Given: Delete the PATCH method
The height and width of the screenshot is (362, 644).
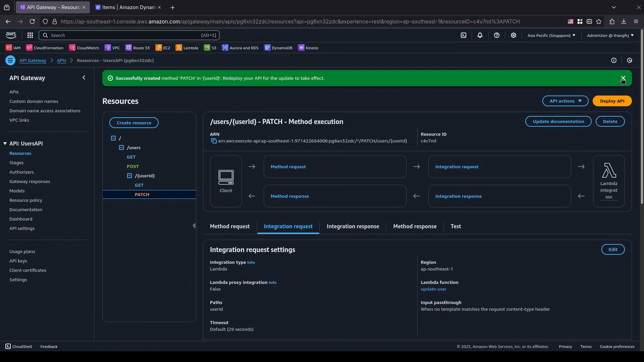Looking at the screenshot, I should (610, 121).
